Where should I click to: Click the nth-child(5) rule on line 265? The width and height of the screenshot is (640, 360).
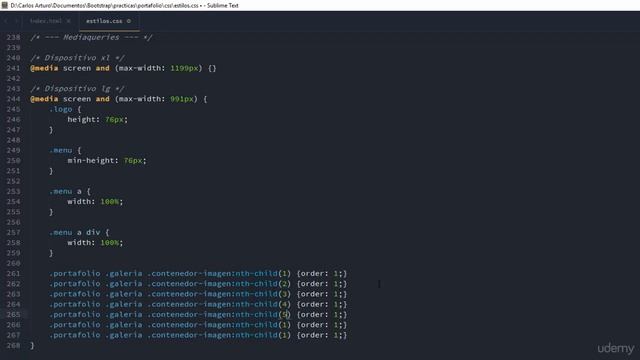point(198,314)
